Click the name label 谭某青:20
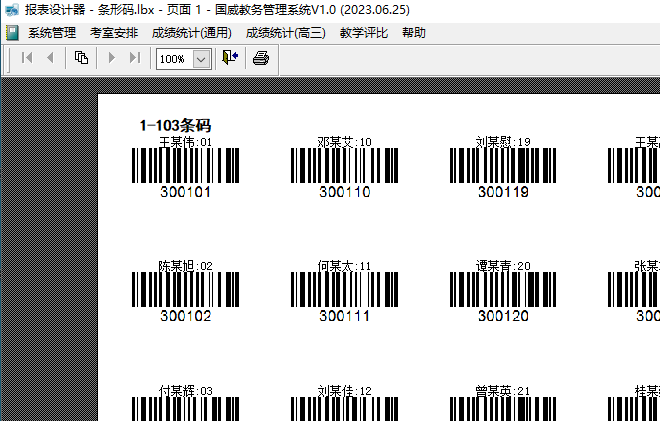 [503, 266]
